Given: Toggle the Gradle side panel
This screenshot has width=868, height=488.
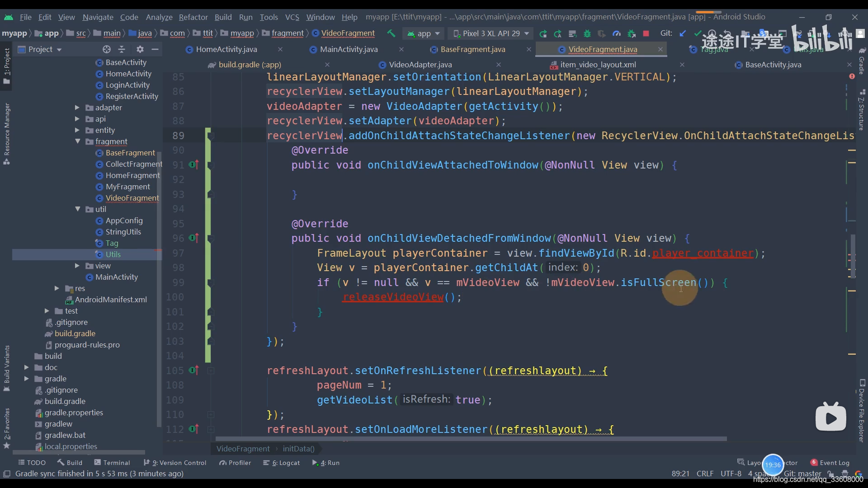Looking at the screenshot, I should pos(862,61).
